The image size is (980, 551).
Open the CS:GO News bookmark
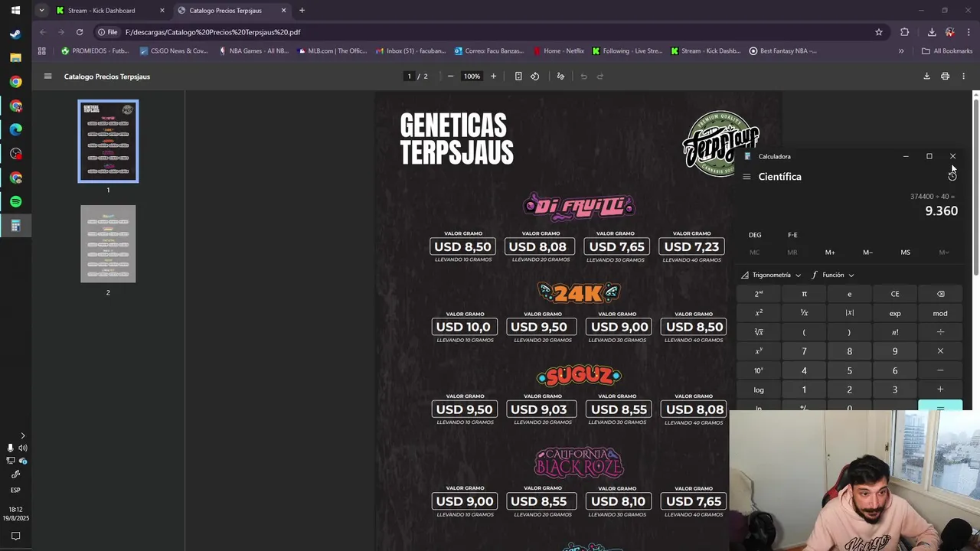pos(174,51)
